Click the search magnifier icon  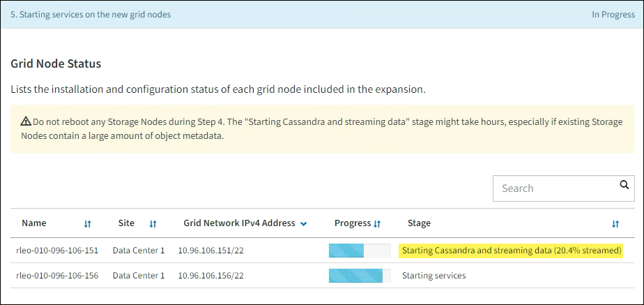pyautogui.click(x=624, y=185)
